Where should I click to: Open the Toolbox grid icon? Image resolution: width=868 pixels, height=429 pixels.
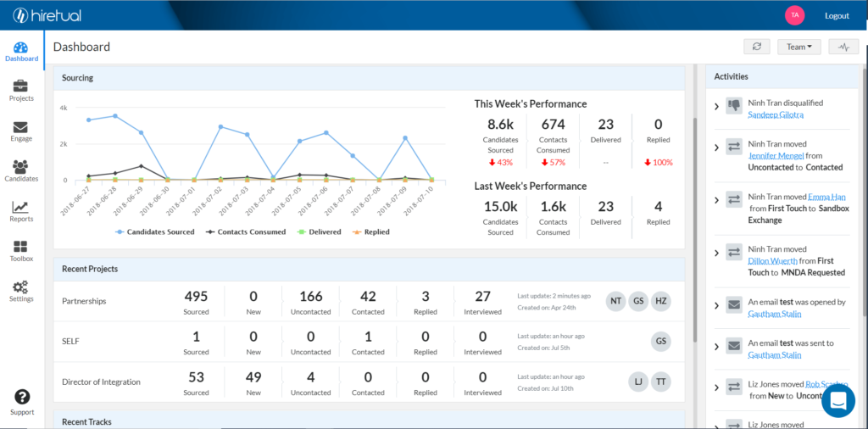coord(21,247)
